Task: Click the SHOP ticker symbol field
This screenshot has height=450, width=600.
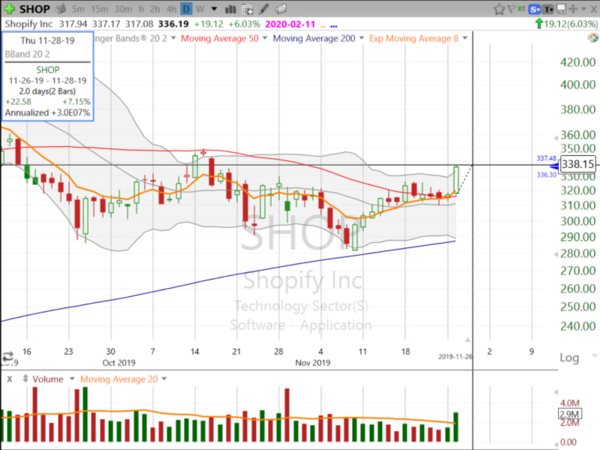Action: [x=34, y=9]
